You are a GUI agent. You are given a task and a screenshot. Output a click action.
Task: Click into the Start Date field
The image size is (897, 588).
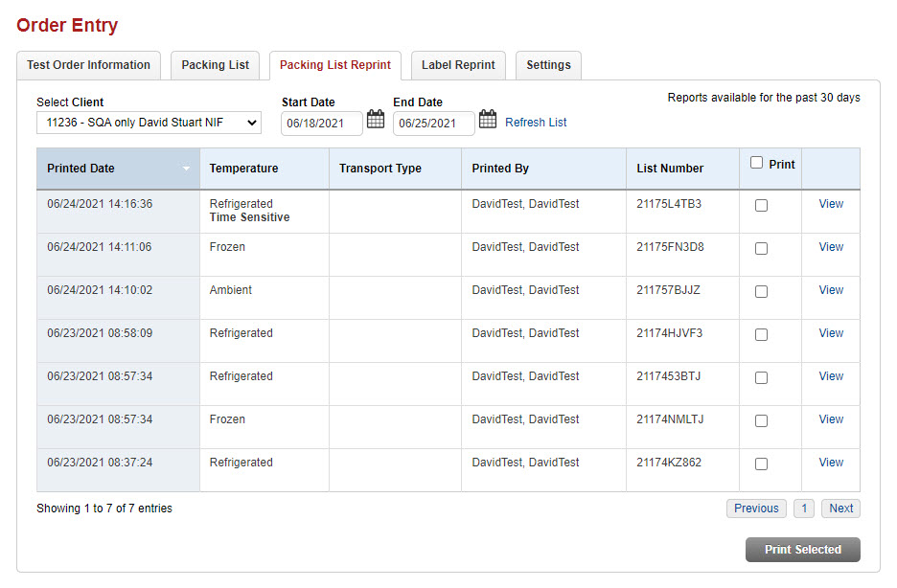322,123
